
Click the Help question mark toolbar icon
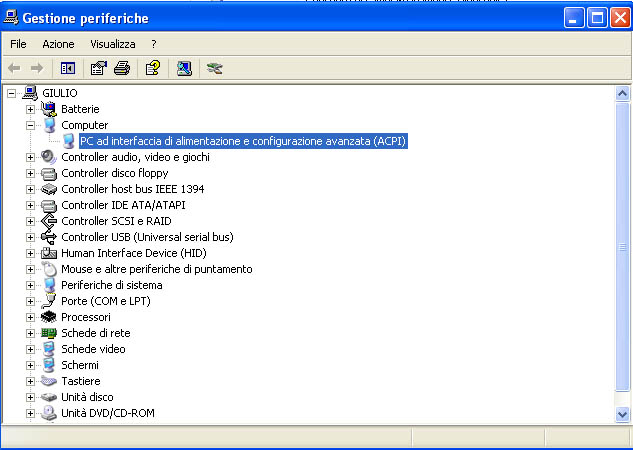coord(153,68)
